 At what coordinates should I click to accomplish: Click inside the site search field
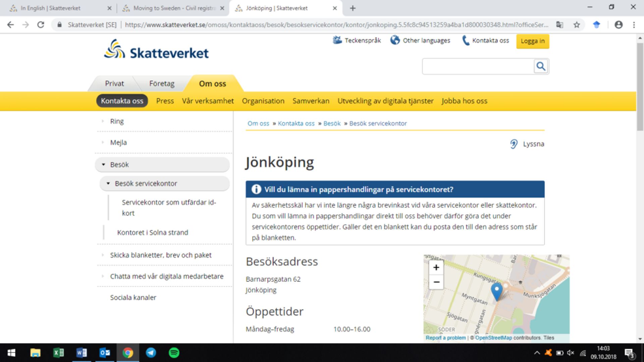pos(478,66)
